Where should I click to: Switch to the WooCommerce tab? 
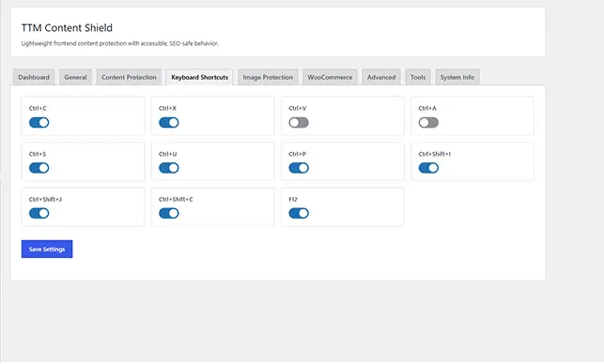(330, 77)
